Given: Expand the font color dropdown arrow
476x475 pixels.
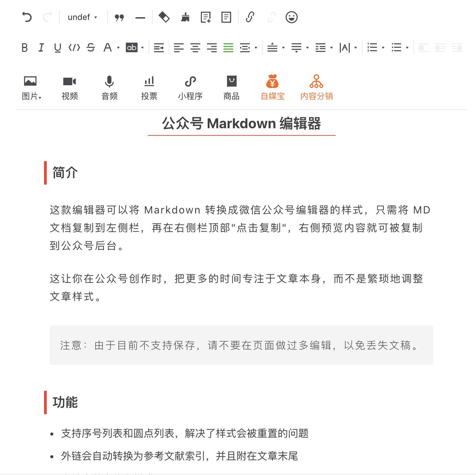Looking at the screenshot, I should click(x=118, y=48).
